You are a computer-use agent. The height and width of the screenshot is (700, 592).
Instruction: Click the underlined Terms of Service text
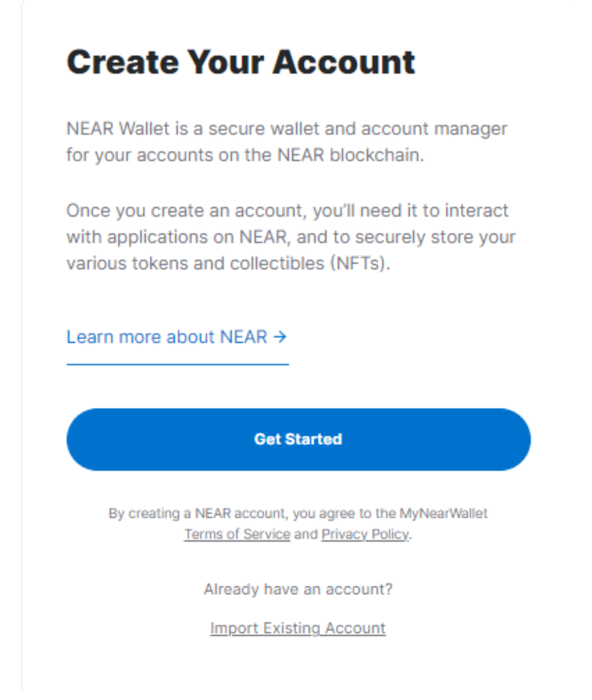tap(237, 534)
